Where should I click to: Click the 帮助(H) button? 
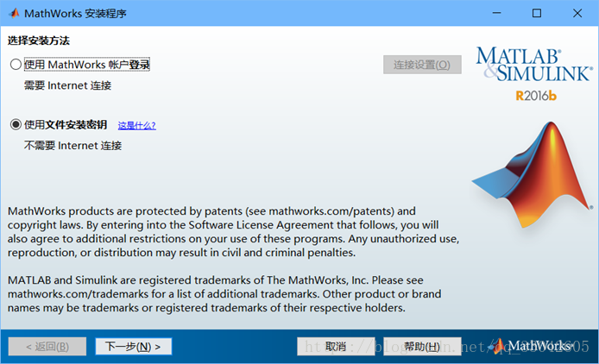tap(422, 347)
